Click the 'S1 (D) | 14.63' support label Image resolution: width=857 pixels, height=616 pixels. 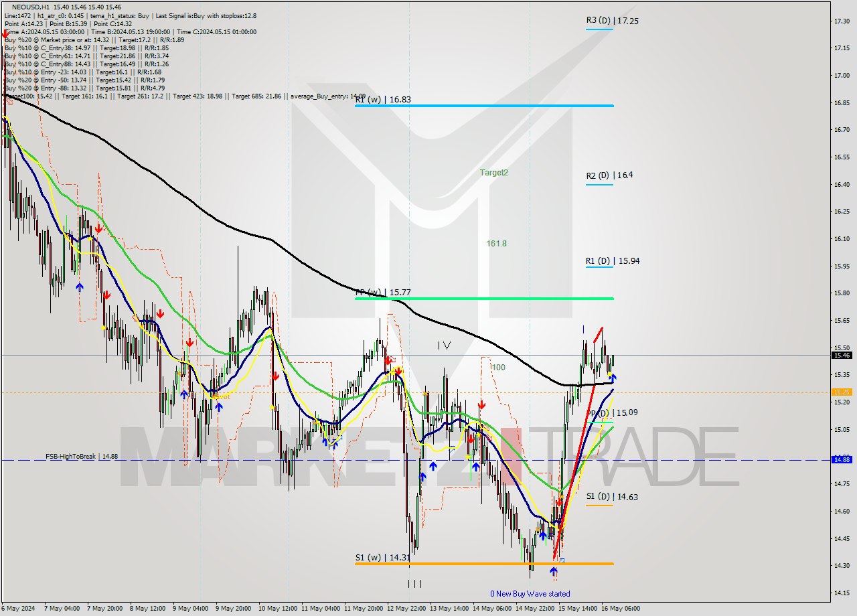612,497
